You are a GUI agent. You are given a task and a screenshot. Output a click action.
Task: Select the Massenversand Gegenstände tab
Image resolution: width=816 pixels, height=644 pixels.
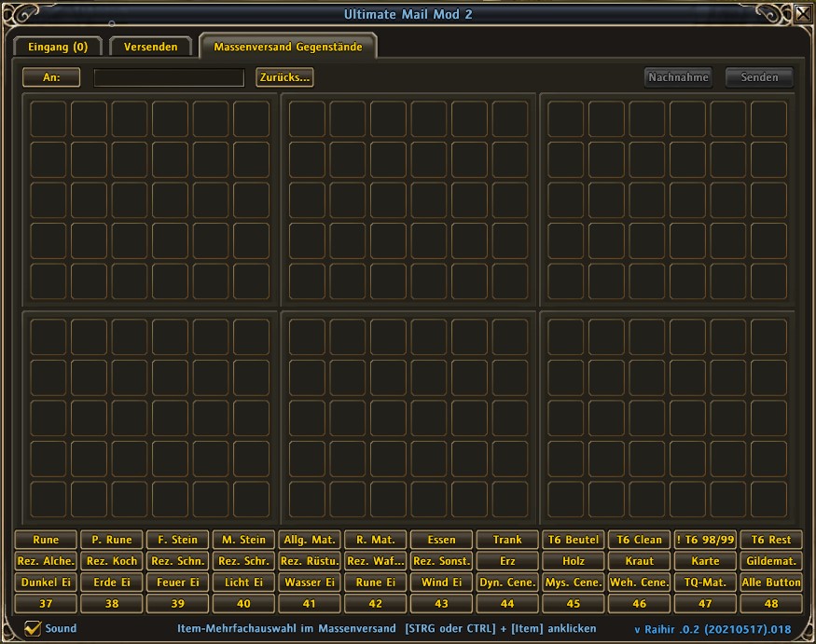pos(288,47)
